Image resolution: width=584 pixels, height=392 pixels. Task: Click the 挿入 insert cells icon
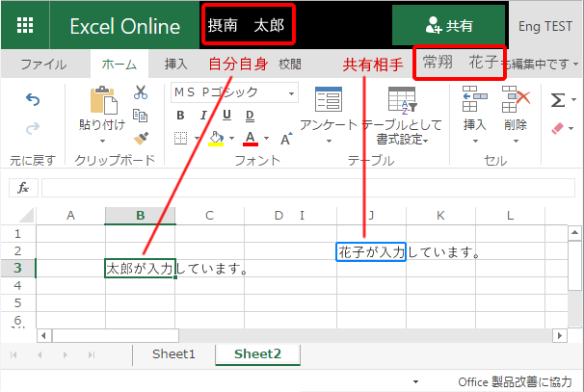[474, 99]
